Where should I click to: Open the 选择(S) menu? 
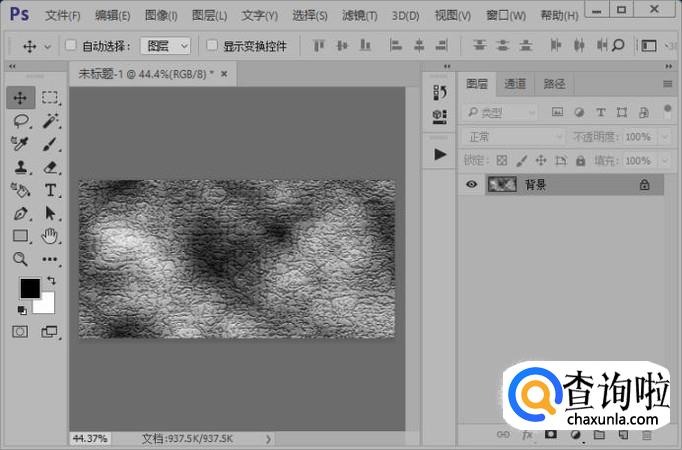[309, 16]
